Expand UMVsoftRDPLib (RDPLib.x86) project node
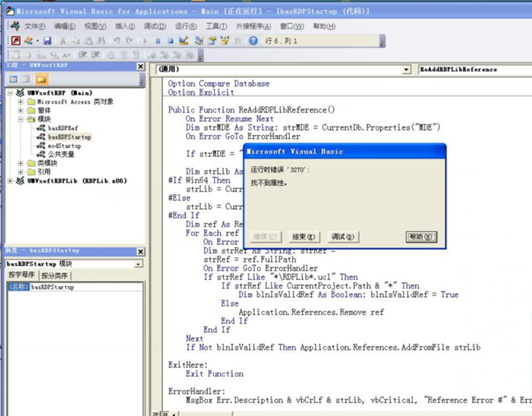This screenshot has height=416, width=532. point(11,181)
